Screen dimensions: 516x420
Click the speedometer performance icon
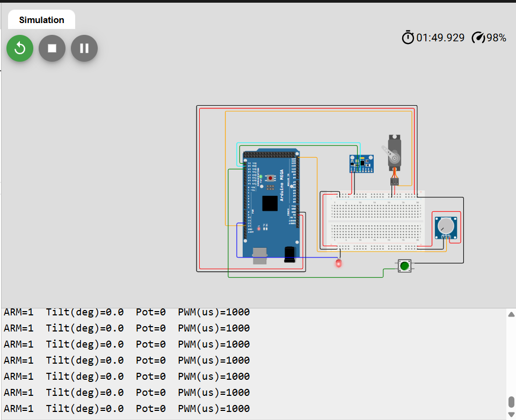tap(478, 38)
